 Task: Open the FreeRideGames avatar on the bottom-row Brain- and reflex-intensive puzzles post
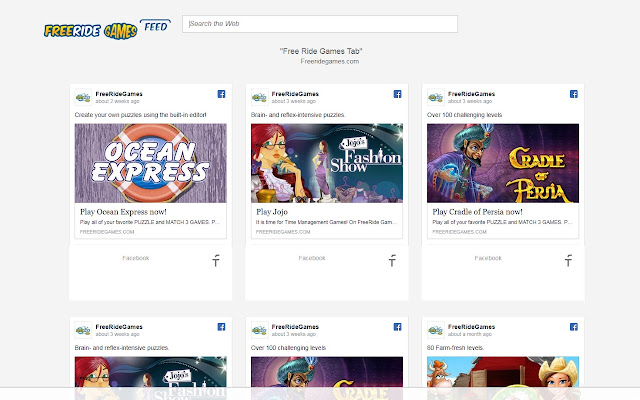(83, 330)
